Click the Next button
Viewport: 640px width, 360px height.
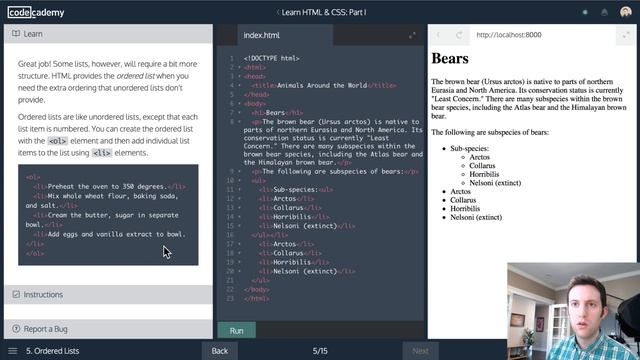pyautogui.click(x=420, y=351)
